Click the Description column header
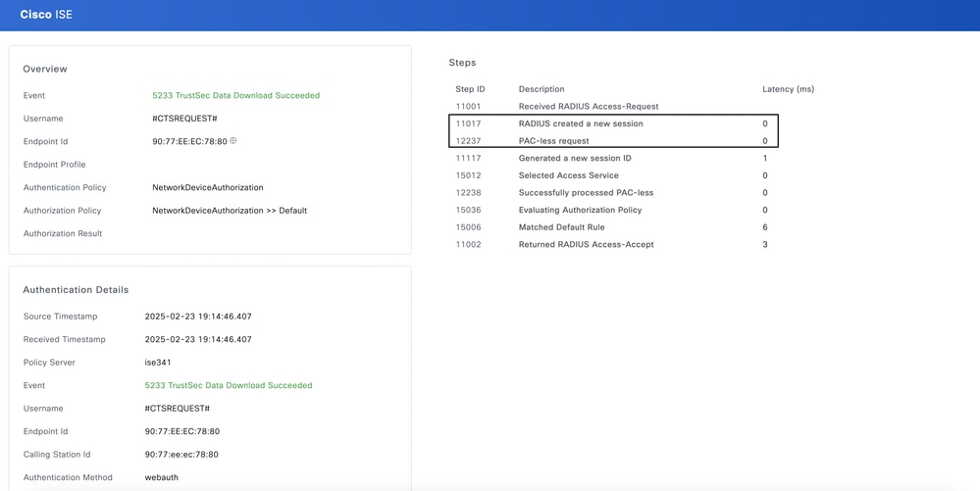 pos(542,89)
